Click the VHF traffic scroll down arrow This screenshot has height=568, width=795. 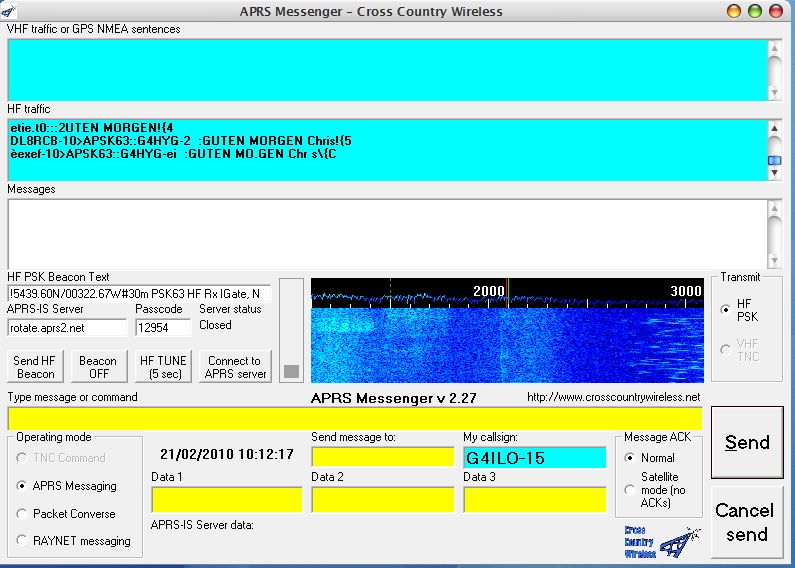click(x=774, y=93)
